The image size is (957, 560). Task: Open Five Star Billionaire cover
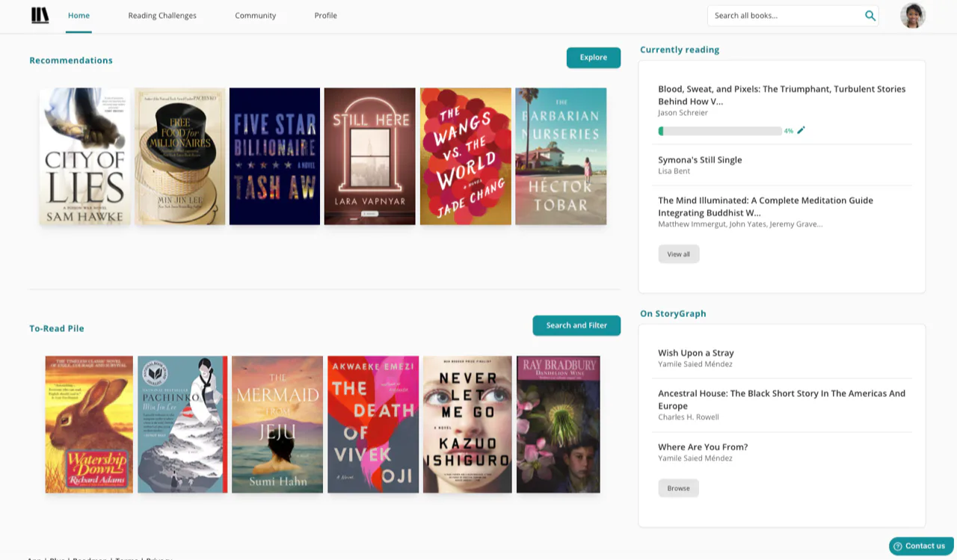pyautogui.click(x=274, y=156)
